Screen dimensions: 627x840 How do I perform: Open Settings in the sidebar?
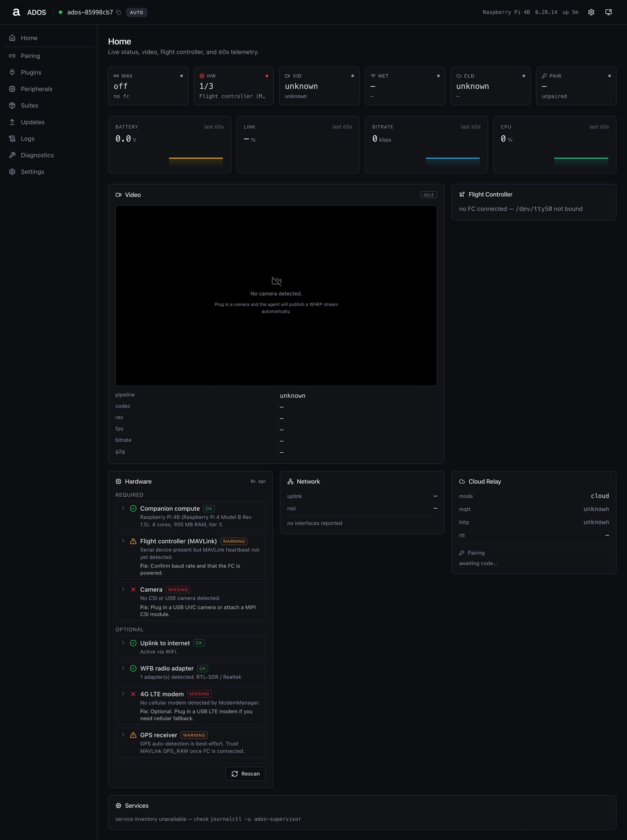point(49,172)
